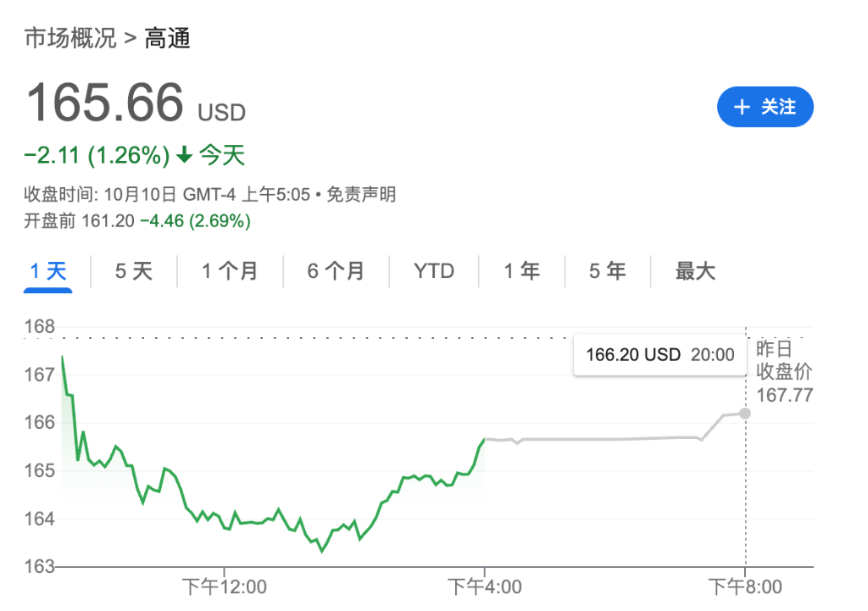Select the 1 天 time range tab

pyautogui.click(x=48, y=271)
